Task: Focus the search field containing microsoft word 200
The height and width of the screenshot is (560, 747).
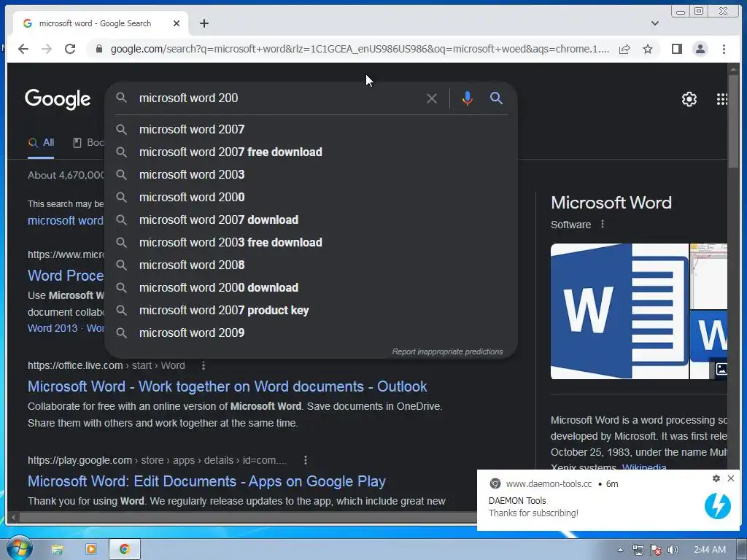Action: click(x=276, y=98)
